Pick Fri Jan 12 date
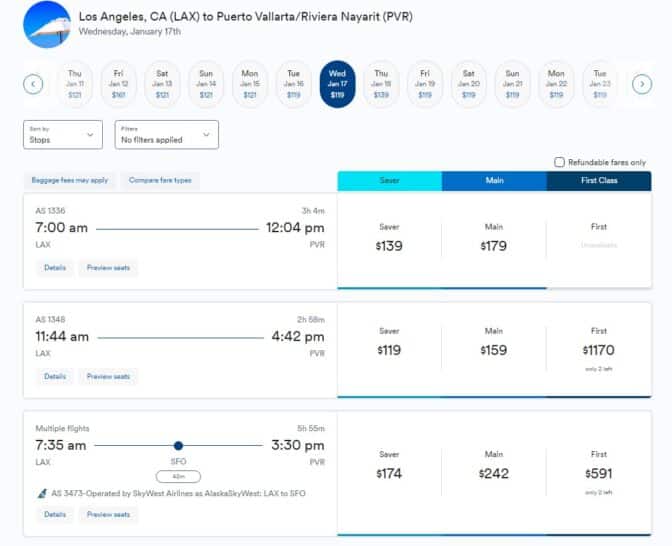Image resolution: width=672 pixels, height=546 pixels. 118,84
